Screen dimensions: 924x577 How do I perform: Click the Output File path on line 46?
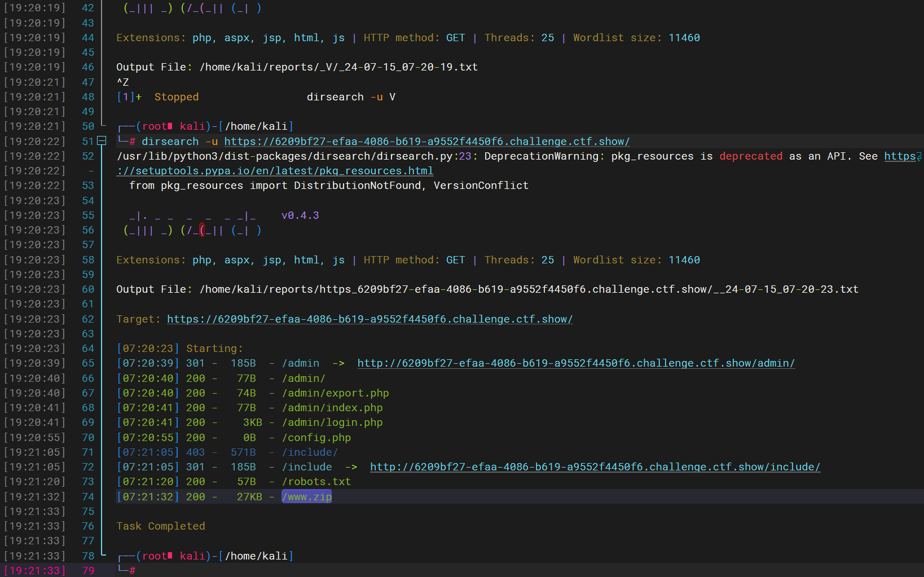[x=338, y=67]
